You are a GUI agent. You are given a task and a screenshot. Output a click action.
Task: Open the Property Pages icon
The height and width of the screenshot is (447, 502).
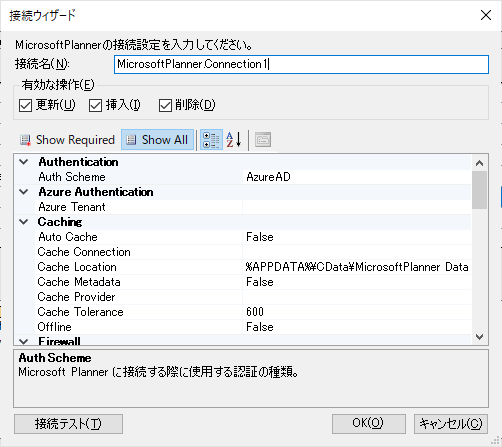(263, 140)
